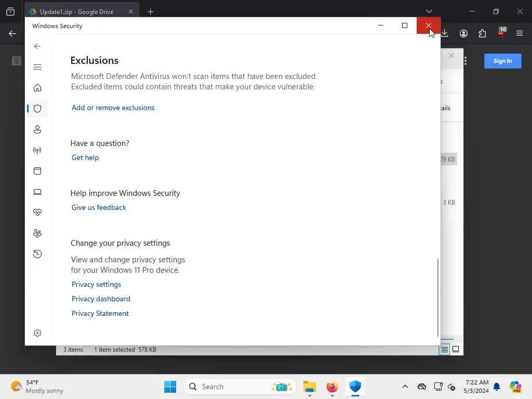Close the Update1.zip browser tab
Viewport: 532px width, 399px height.
[x=131, y=11]
